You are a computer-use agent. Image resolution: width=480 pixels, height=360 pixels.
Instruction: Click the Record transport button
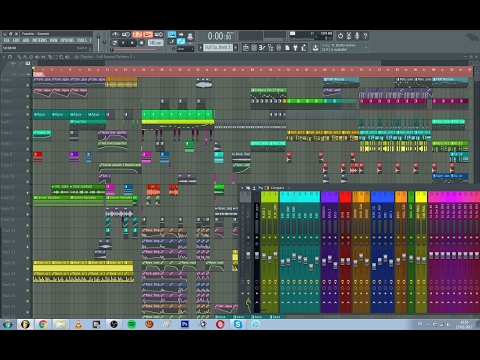(141, 43)
